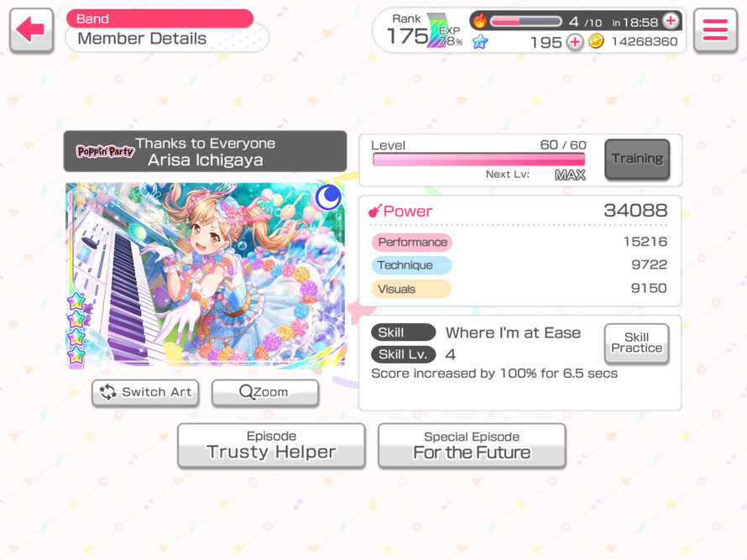Open the Training button
747x560 pixels.
(x=637, y=160)
